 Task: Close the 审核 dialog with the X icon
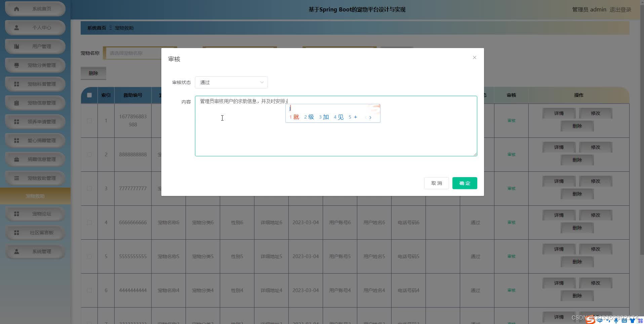coord(474,57)
